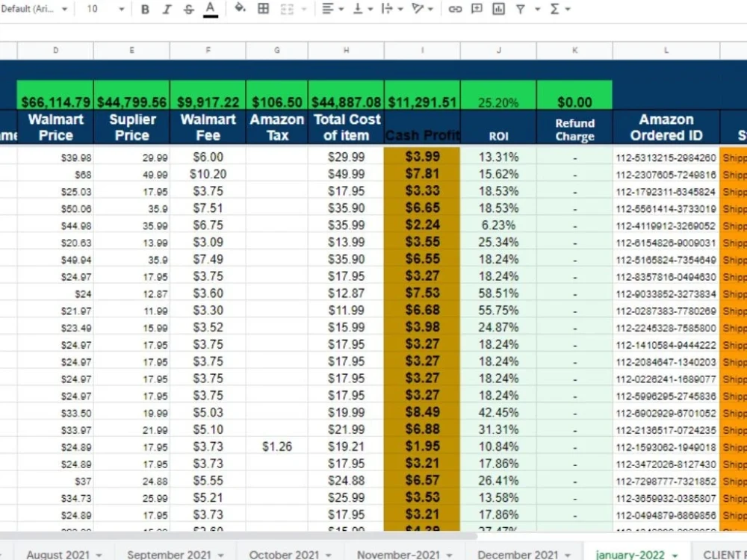Select Total Cost of item header
The height and width of the screenshot is (560, 747).
[346, 127]
